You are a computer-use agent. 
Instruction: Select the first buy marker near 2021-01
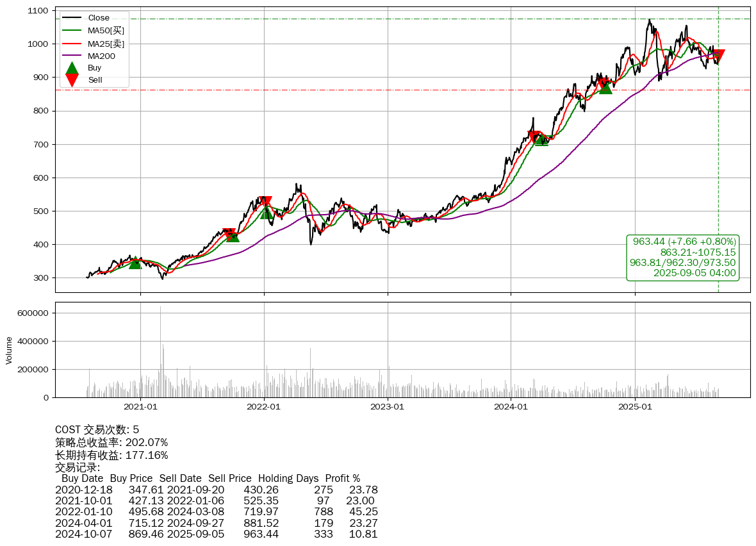tap(135, 263)
